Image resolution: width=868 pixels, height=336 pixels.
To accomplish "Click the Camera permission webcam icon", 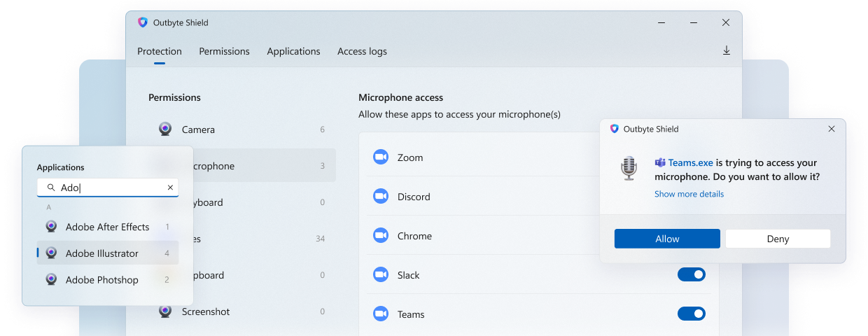I will [x=165, y=129].
